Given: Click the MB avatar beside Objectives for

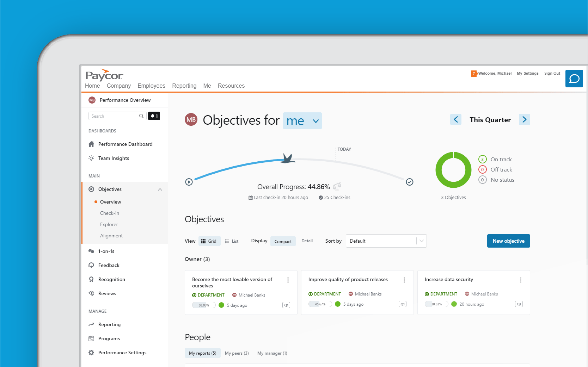Looking at the screenshot, I should [191, 120].
